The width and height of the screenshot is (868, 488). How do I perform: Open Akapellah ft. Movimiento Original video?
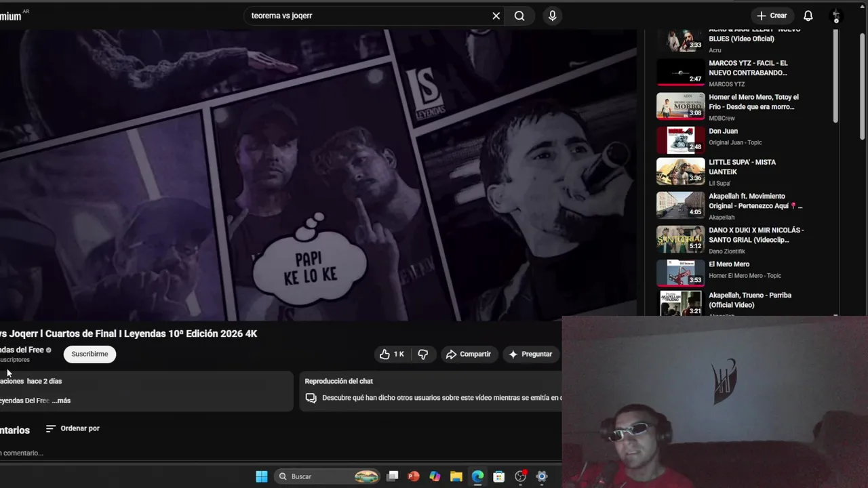point(755,201)
